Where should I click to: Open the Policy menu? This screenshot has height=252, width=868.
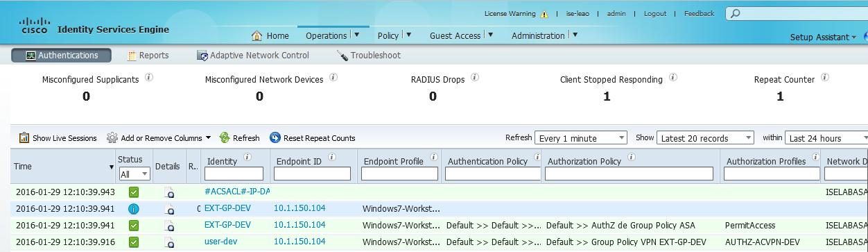(x=388, y=35)
